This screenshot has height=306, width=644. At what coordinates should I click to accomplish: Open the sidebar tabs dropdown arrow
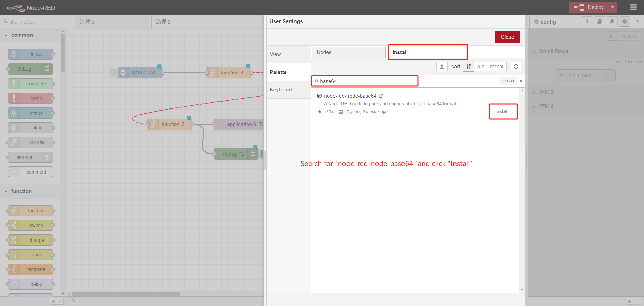(637, 21)
